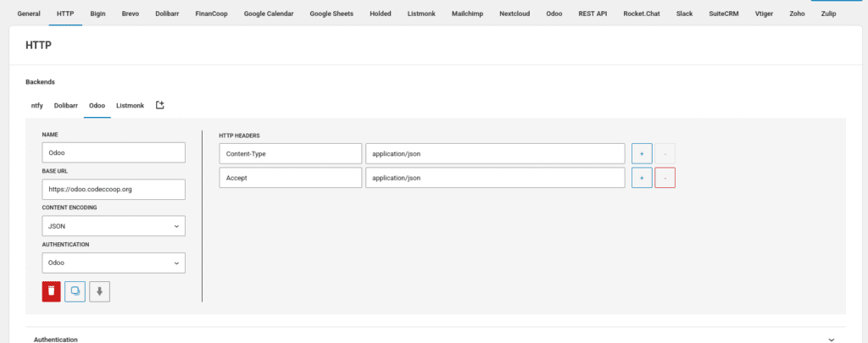The image size is (868, 343).
Task: Open the Mailchimp tab
Action: [467, 14]
